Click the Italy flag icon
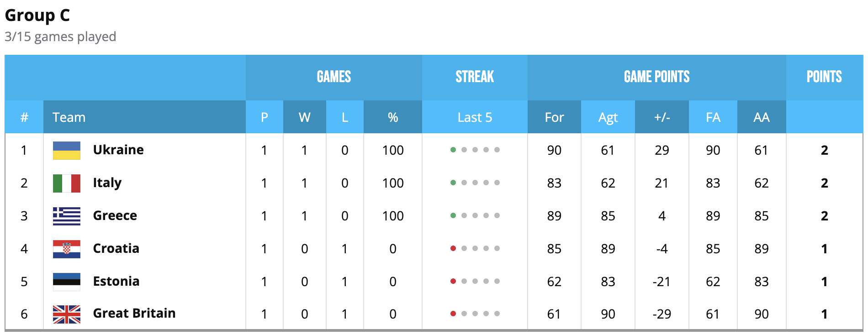Image resolution: width=868 pixels, height=335 pixels. point(67,183)
